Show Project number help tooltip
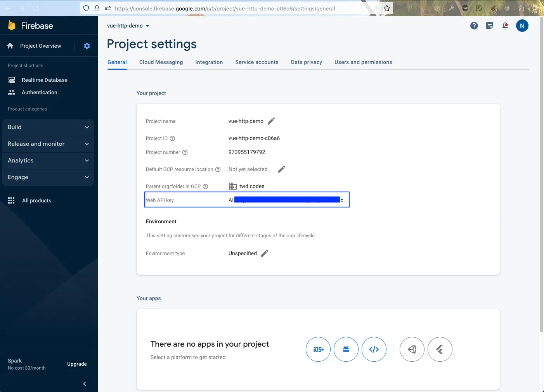The width and height of the screenshot is (544, 392). pyautogui.click(x=185, y=152)
